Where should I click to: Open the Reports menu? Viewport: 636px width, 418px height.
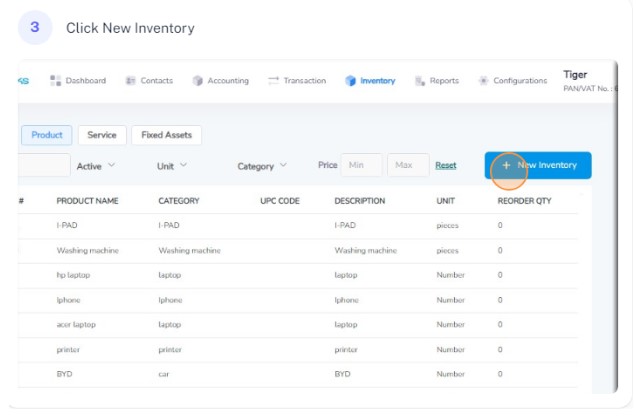[x=437, y=81]
